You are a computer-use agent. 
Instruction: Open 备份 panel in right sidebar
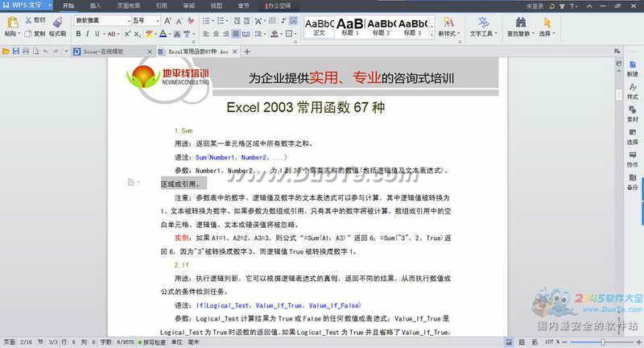click(x=633, y=182)
